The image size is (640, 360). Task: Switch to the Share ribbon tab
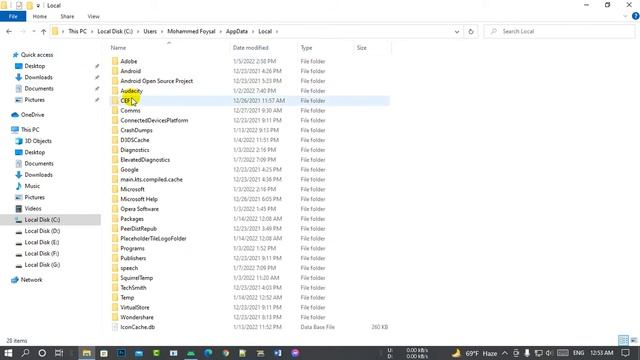pyautogui.click(x=67, y=16)
